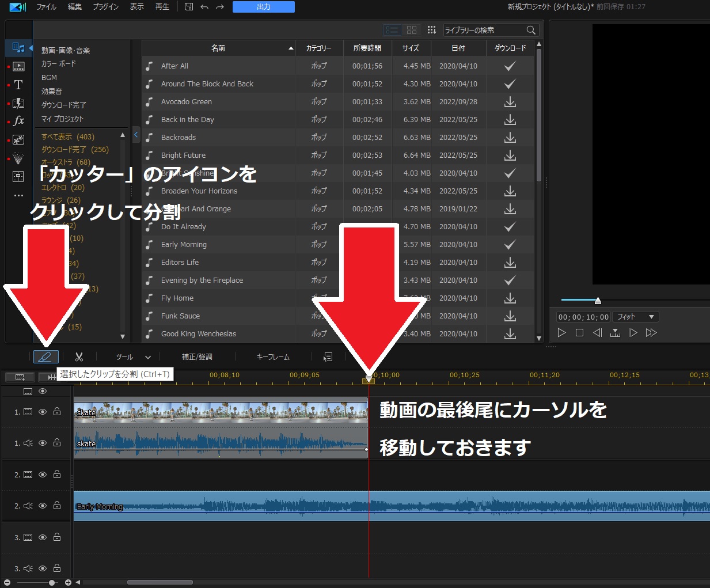
Task: Click the preview play button
Action: point(562,333)
